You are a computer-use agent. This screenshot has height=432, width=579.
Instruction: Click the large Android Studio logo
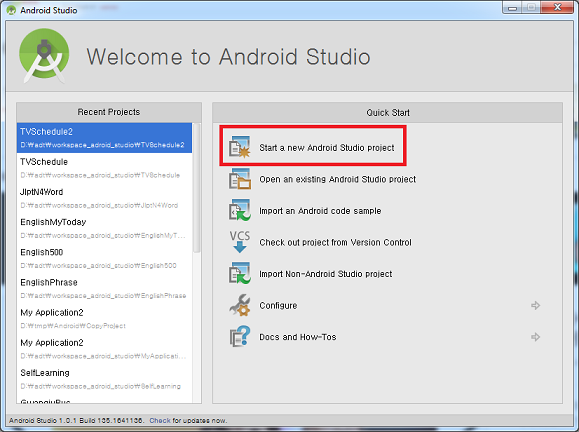pyautogui.click(x=44, y=55)
